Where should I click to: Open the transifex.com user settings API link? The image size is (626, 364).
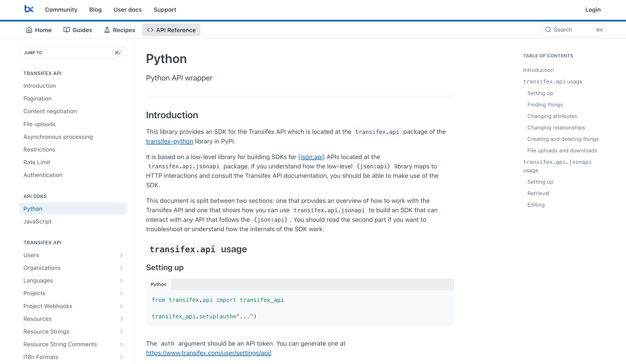[208, 353]
